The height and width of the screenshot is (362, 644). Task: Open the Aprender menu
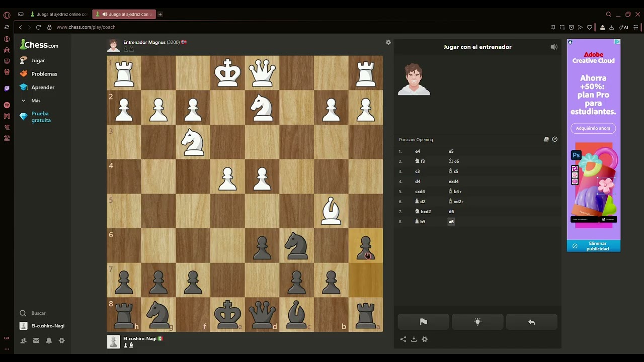tap(37, 87)
